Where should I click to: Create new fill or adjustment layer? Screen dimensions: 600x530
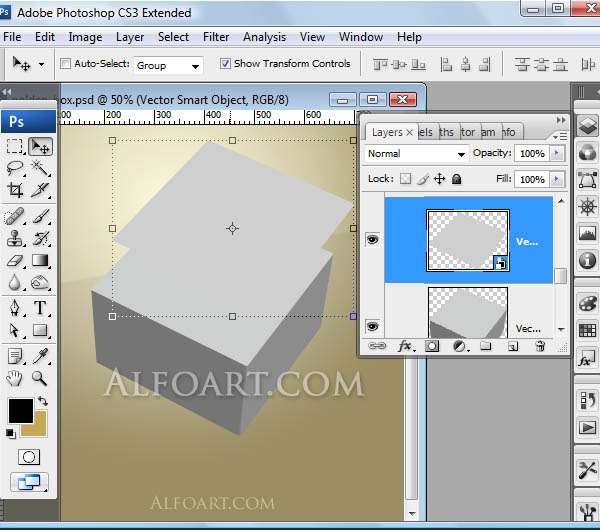(459, 347)
